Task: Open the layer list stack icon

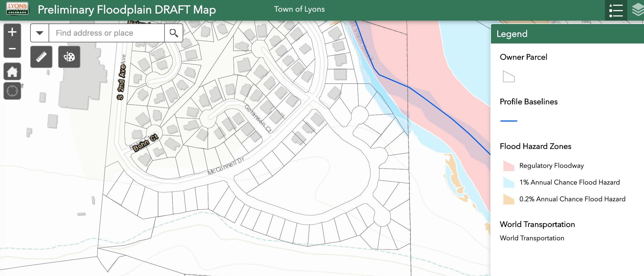Action: click(637, 11)
